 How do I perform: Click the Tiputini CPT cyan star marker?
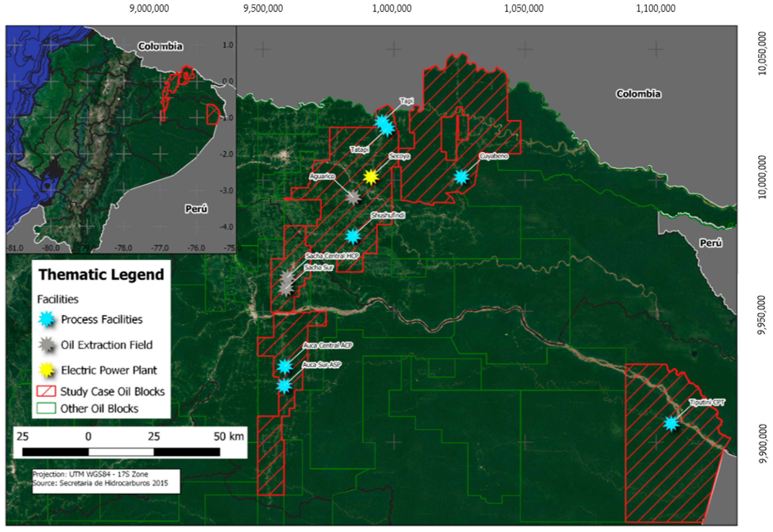671,424
